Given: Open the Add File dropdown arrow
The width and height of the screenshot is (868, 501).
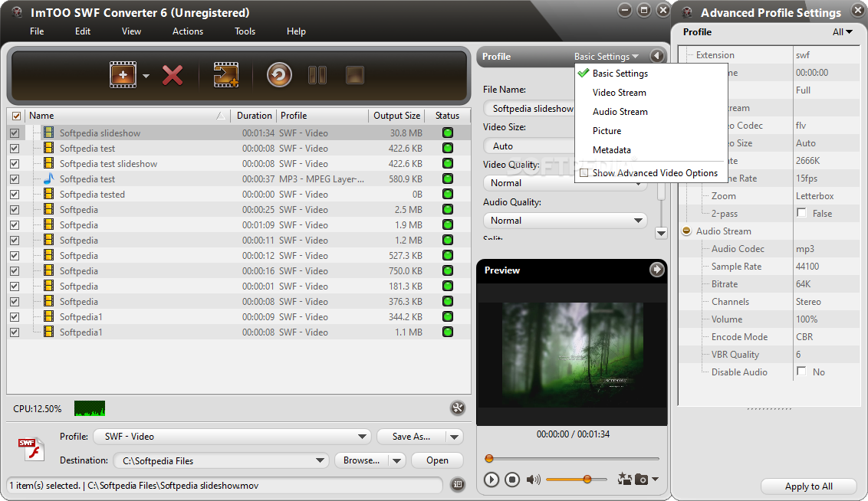Looking at the screenshot, I should [x=146, y=76].
